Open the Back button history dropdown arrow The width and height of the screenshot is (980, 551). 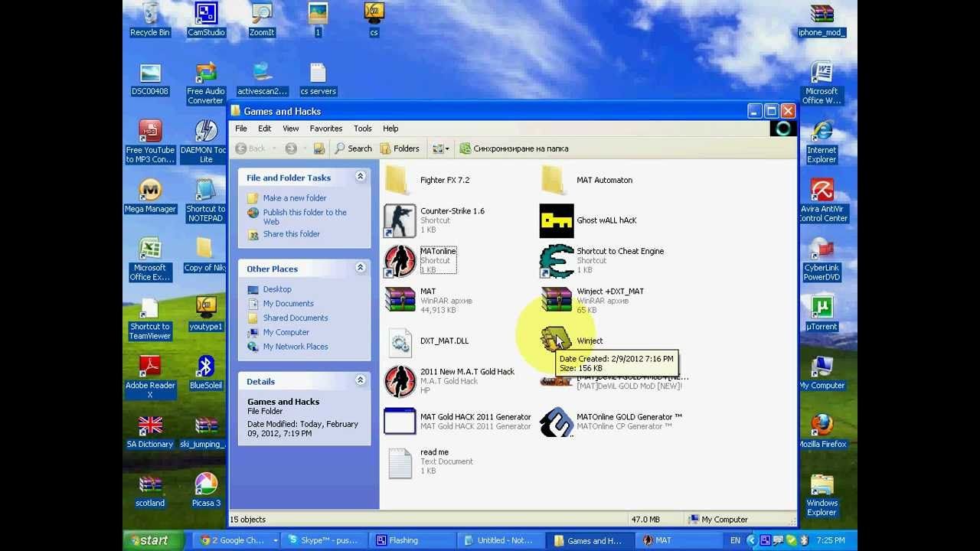[273, 148]
